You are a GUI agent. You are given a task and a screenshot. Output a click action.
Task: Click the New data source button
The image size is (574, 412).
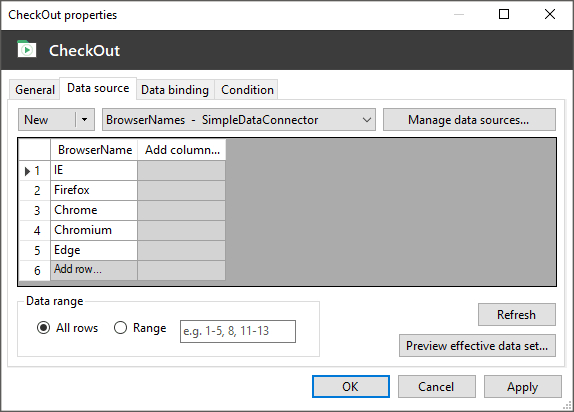click(x=46, y=120)
